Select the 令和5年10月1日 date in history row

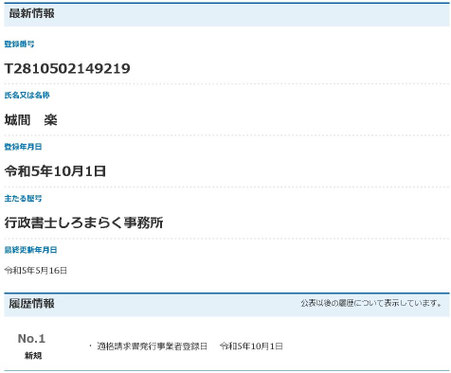[251, 346]
